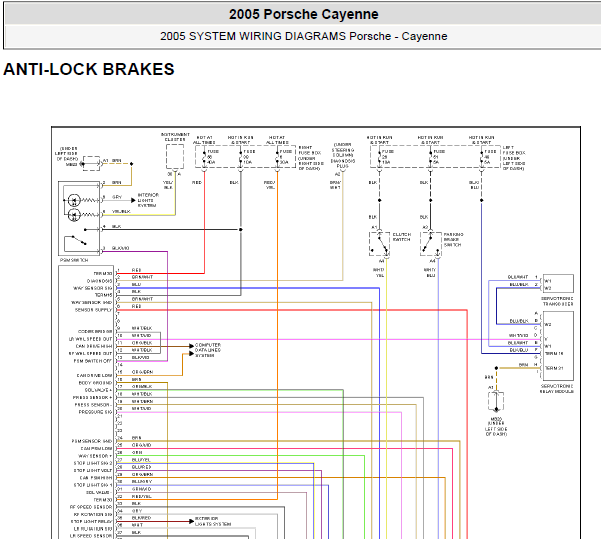
Task: Click the '2005 Porsche Cayenne' title
Action: pyautogui.click(x=304, y=15)
